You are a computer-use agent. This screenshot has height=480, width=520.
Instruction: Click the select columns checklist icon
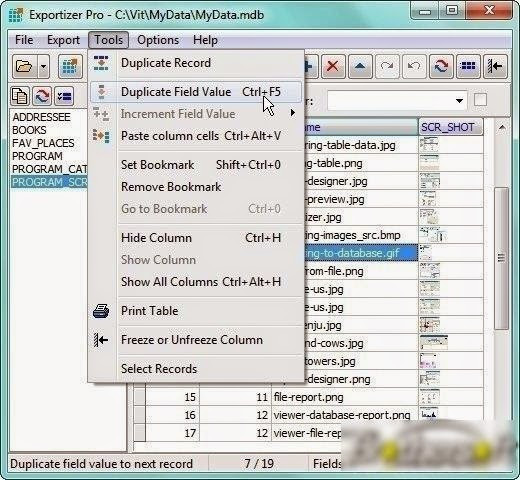point(64,96)
